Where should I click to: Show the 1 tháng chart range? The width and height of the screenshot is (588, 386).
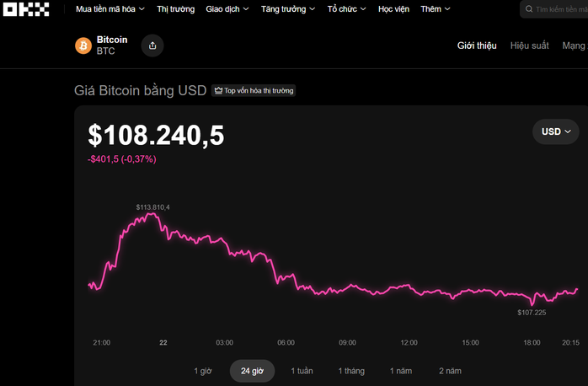click(x=352, y=371)
